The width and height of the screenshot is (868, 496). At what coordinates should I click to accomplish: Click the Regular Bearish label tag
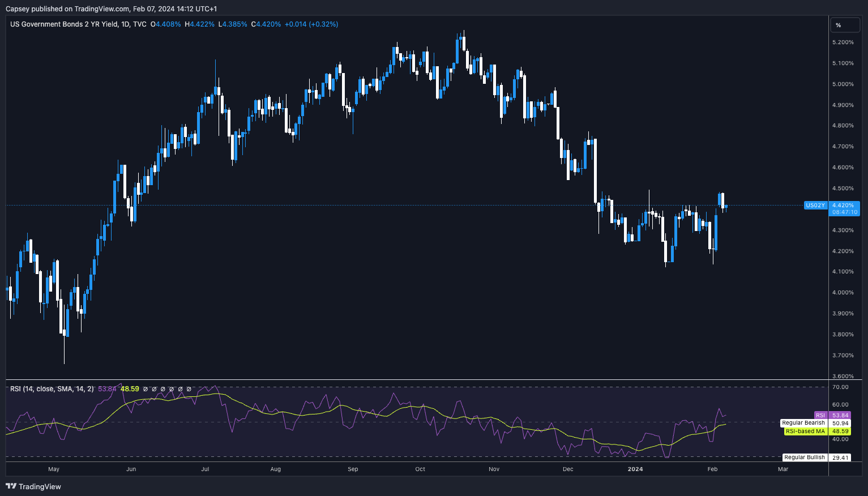tap(803, 423)
